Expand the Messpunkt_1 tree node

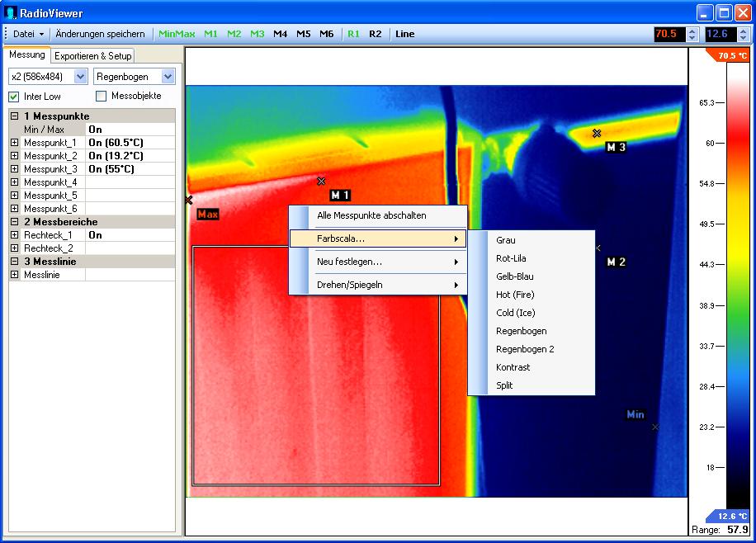tap(14, 143)
